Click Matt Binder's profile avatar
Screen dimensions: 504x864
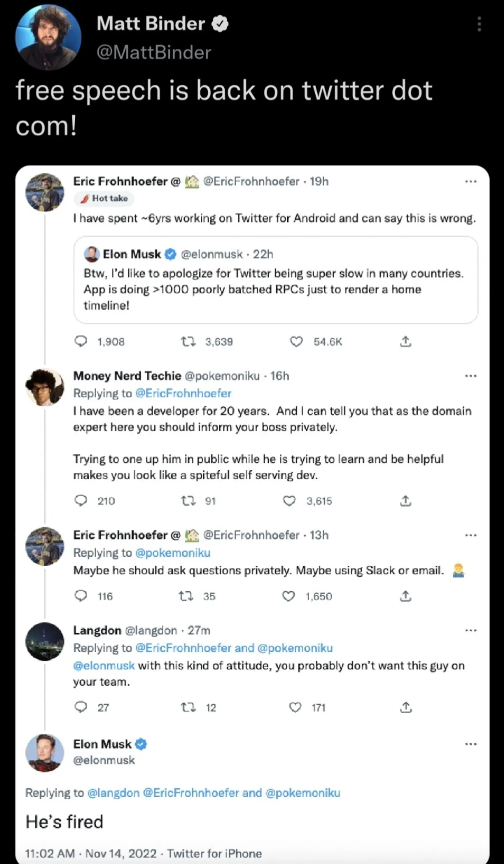coord(48,37)
